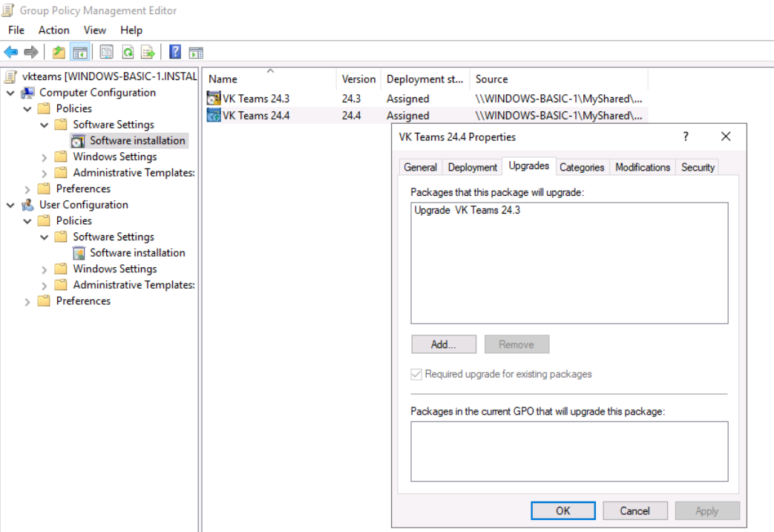The width and height of the screenshot is (774, 532).
Task: Click the Back arrow in the toolbar
Action: coord(10,52)
